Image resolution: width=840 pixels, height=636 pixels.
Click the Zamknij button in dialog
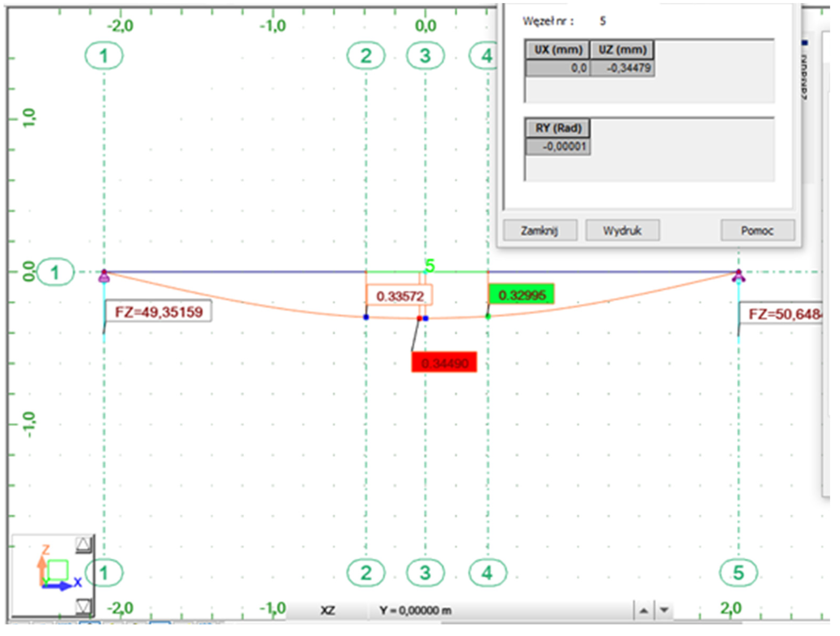click(x=540, y=231)
